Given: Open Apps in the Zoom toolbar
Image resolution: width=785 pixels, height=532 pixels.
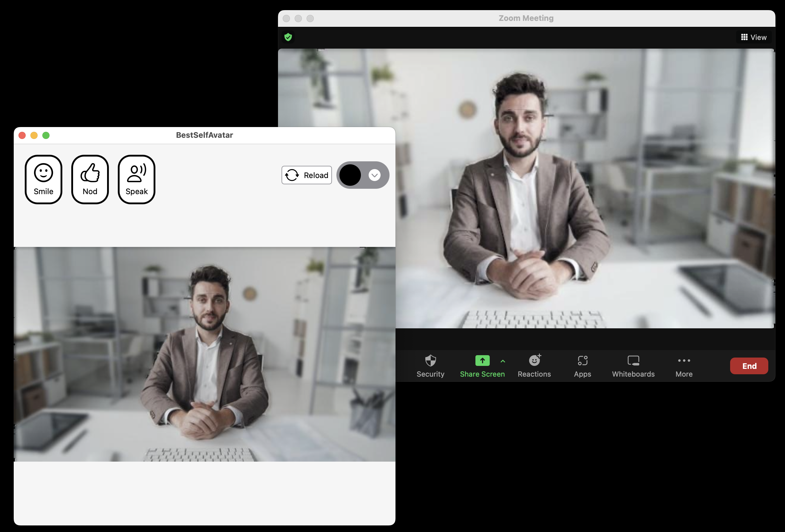Looking at the screenshot, I should 582,366.
